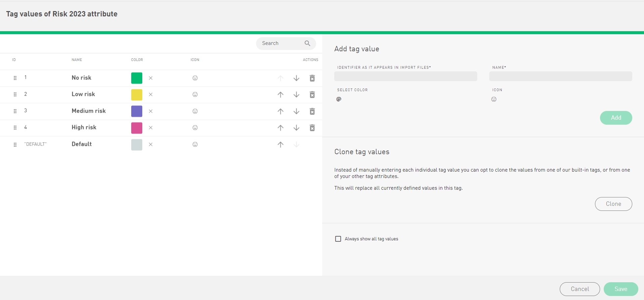This screenshot has width=644, height=300.
Task: Open the pink High risk color swatch
Action: [x=137, y=128]
